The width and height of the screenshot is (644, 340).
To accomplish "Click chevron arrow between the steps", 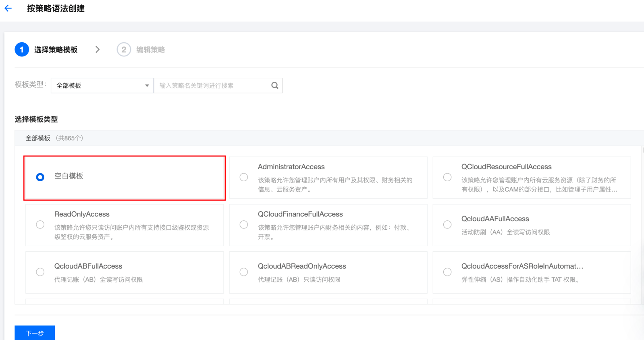I will 98,50.
